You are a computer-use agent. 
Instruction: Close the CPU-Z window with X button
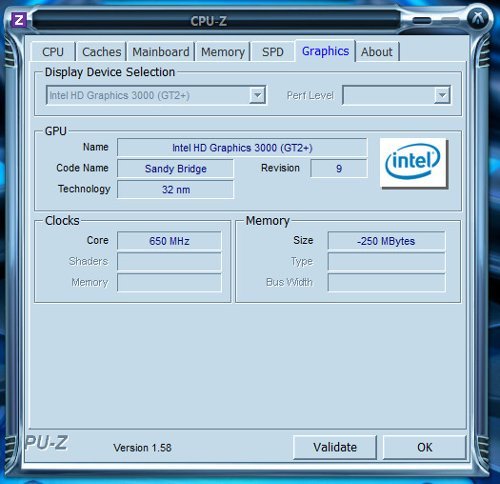(478, 18)
